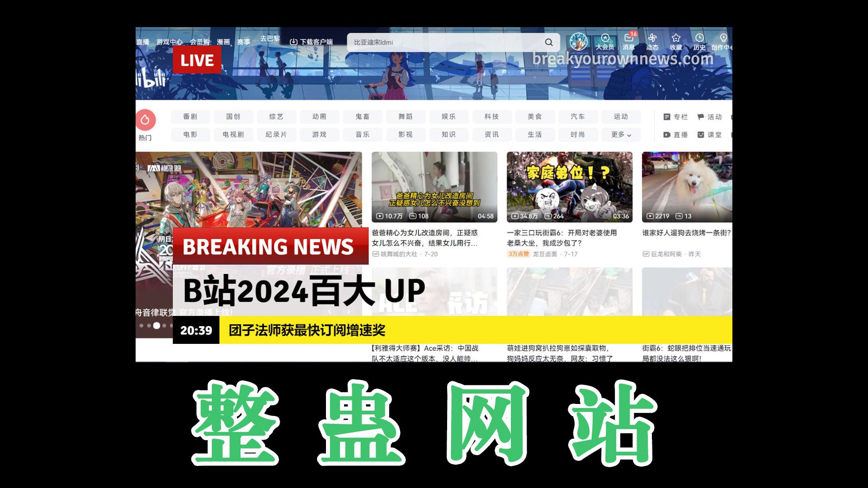This screenshot has height=488, width=868.
Task: Select the 国创 category
Action: point(233,117)
